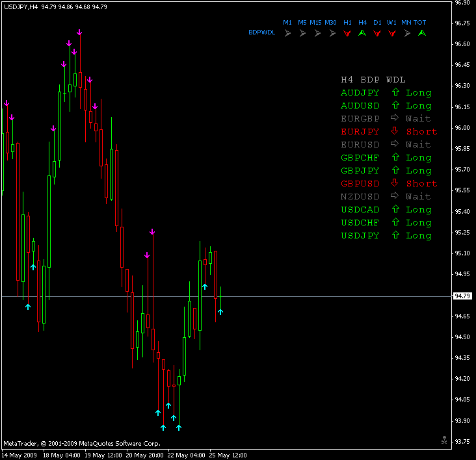Select the USDCAD pair in the signal list
The width and height of the screenshot is (476, 460).
(360, 210)
